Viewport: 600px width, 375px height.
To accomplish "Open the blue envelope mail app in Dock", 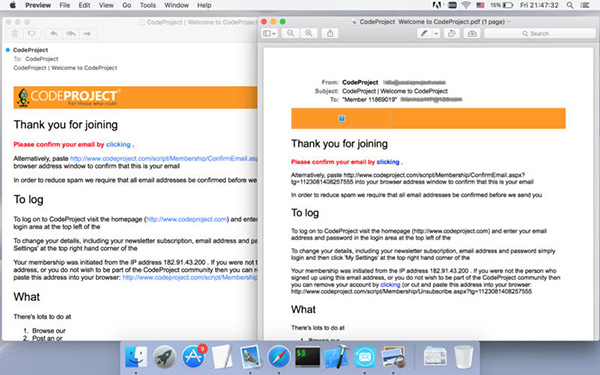I will 365,356.
